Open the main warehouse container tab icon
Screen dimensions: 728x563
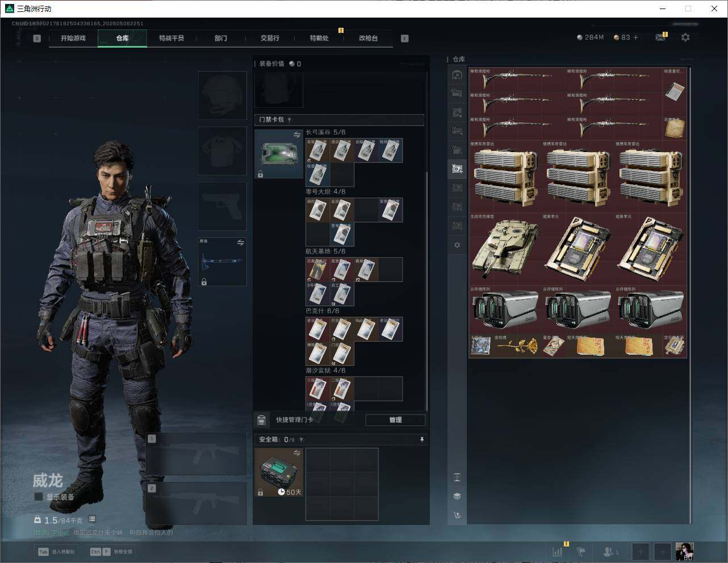click(457, 75)
